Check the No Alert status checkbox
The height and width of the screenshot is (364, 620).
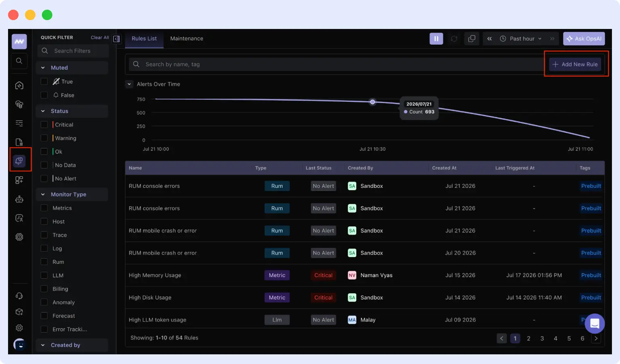pos(44,179)
